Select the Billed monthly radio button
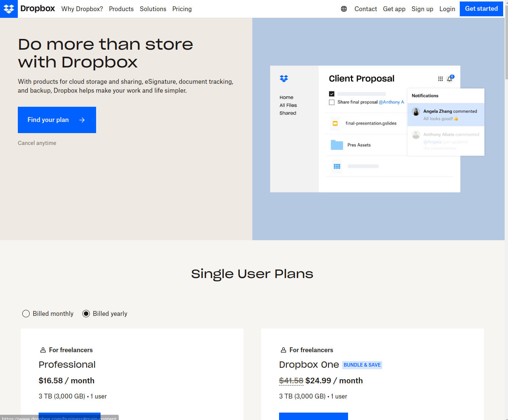 tap(26, 314)
